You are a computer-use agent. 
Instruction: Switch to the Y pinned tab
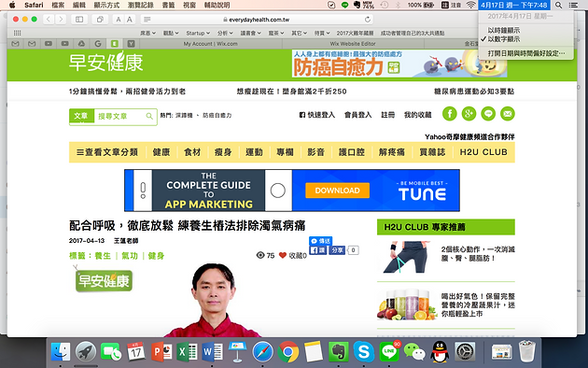pos(131,44)
